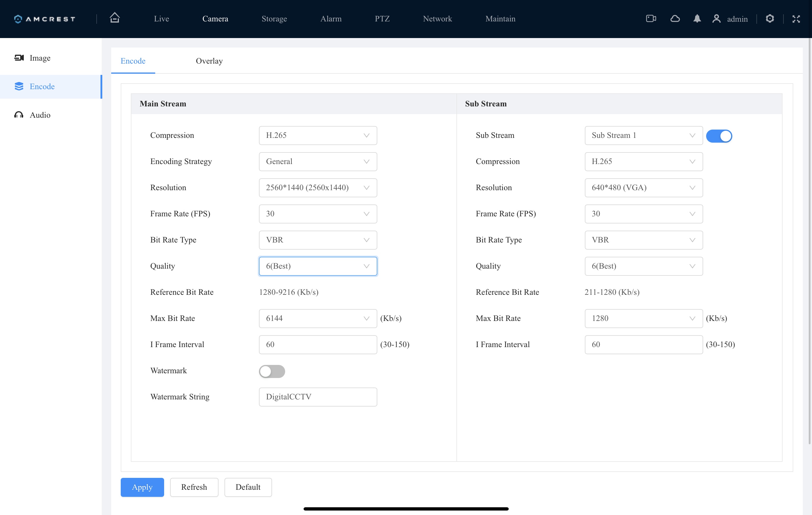The height and width of the screenshot is (515, 812).
Task: Focus Main Stream I Frame Interval field
Action: click(318, 344)
